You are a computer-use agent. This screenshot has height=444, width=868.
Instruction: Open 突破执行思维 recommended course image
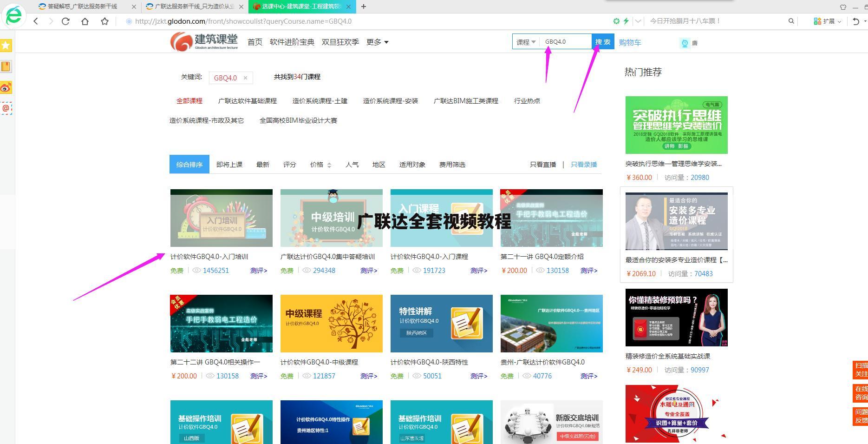point(677,125)
